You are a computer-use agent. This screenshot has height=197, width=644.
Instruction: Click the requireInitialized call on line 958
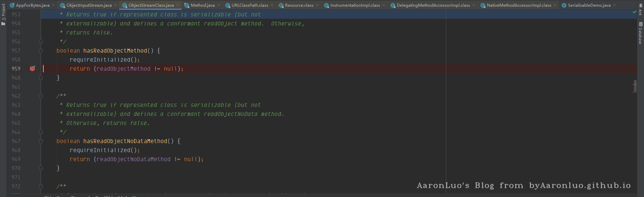click(100, 60)
